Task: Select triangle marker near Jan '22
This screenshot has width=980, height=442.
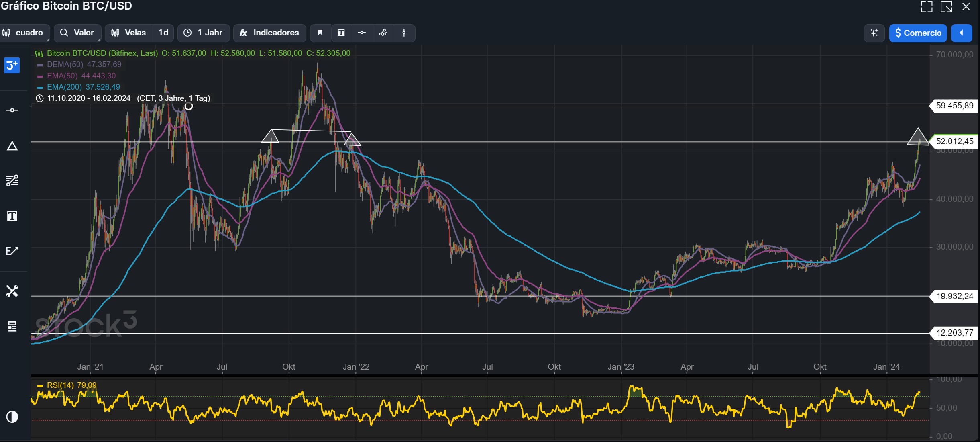Action: pyautogui.click(x=352, y=139)
